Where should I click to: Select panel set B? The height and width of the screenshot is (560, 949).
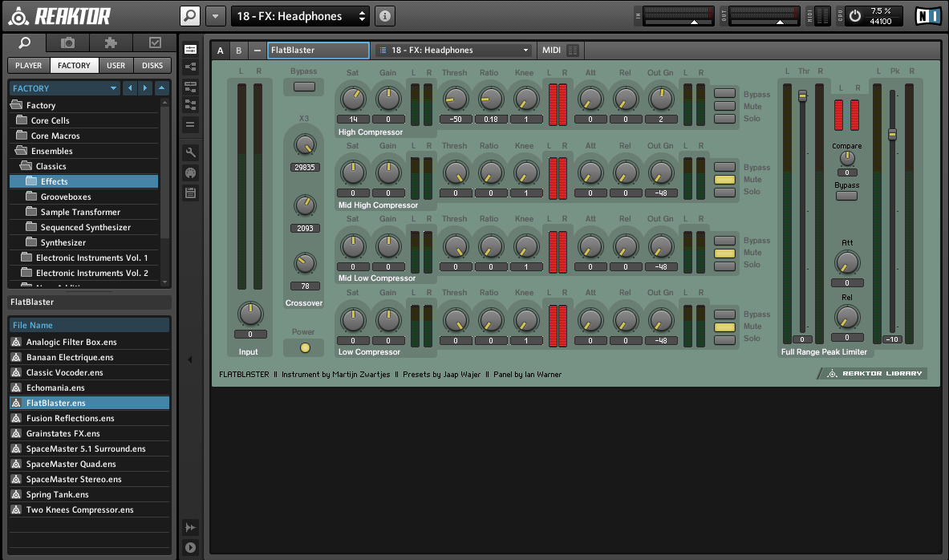238,51
